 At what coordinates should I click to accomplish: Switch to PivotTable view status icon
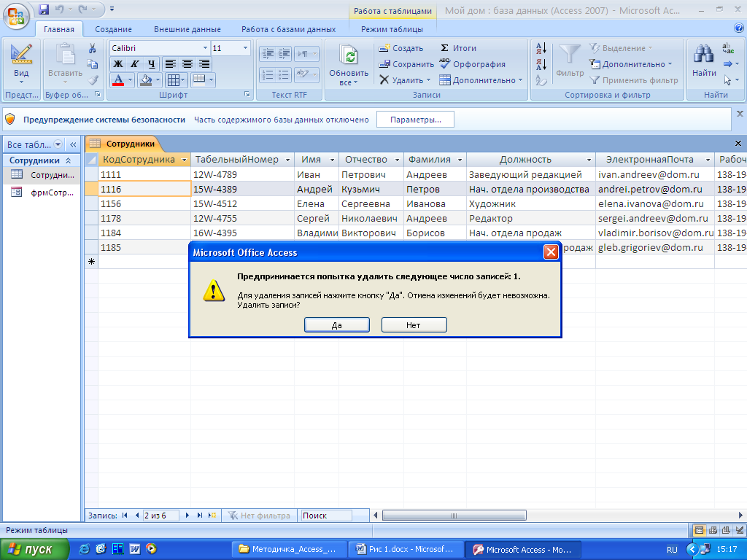coord(713,530)
